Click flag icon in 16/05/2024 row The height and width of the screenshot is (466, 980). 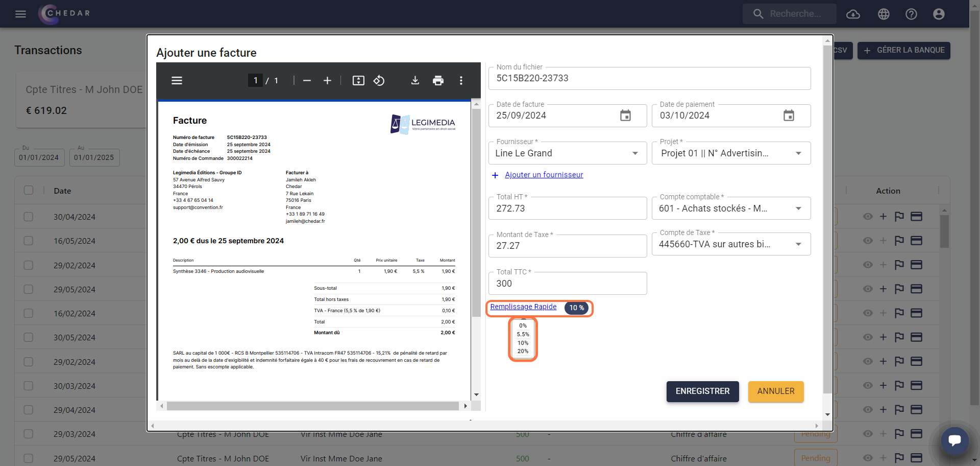tap(899, 241)
